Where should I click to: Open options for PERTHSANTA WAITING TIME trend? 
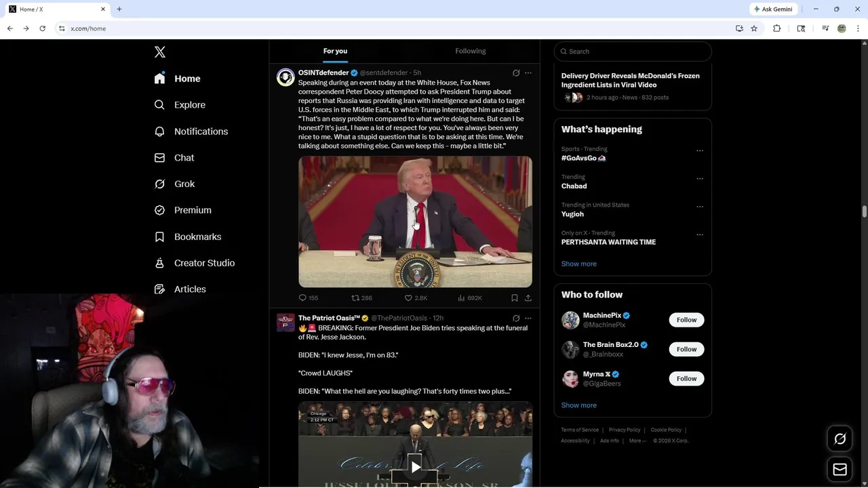tap(700, 235)
